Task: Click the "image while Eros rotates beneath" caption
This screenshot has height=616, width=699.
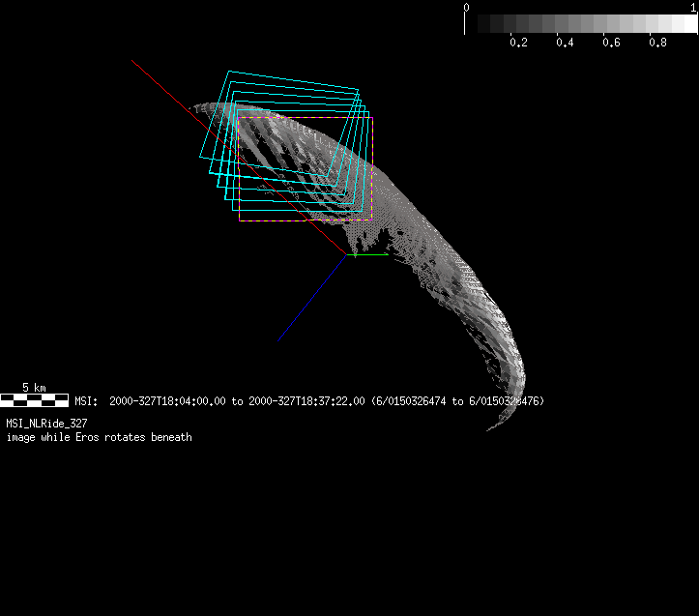Action: point(99,437)
